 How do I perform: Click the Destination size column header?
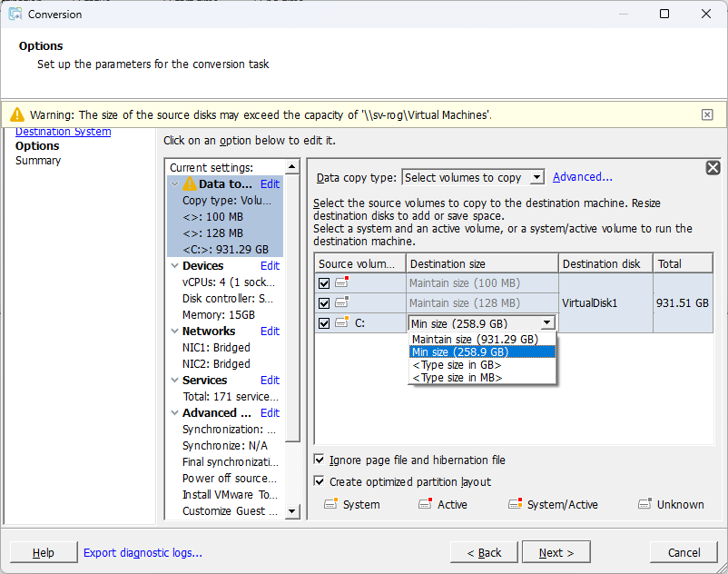[x=482, y=263]
